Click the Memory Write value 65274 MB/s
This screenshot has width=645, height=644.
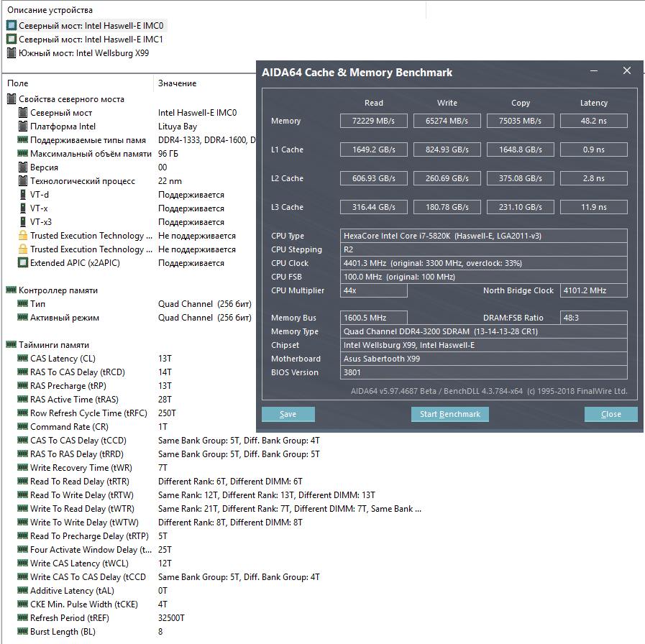[447, 121]
